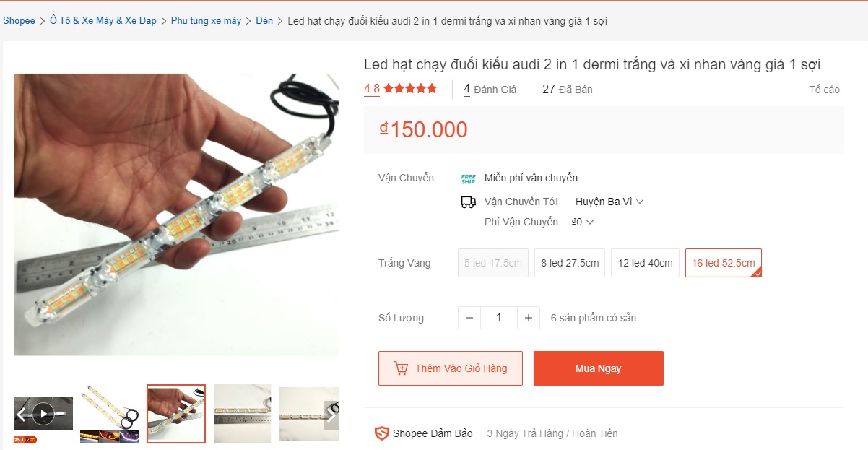Click the delivery truck icon
Viewport: 868px width, 450px height.
click(468, 202)
